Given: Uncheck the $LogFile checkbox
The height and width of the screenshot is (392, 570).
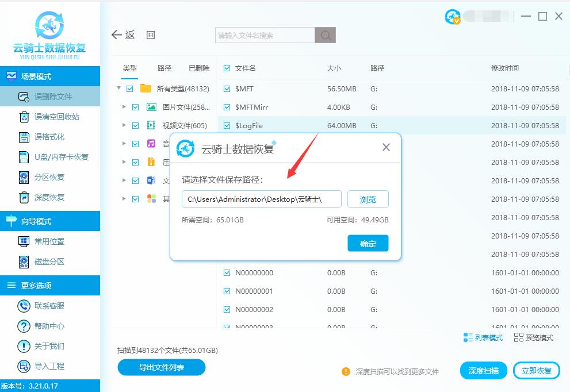Looking at the screenshot, I should [227, 126].
